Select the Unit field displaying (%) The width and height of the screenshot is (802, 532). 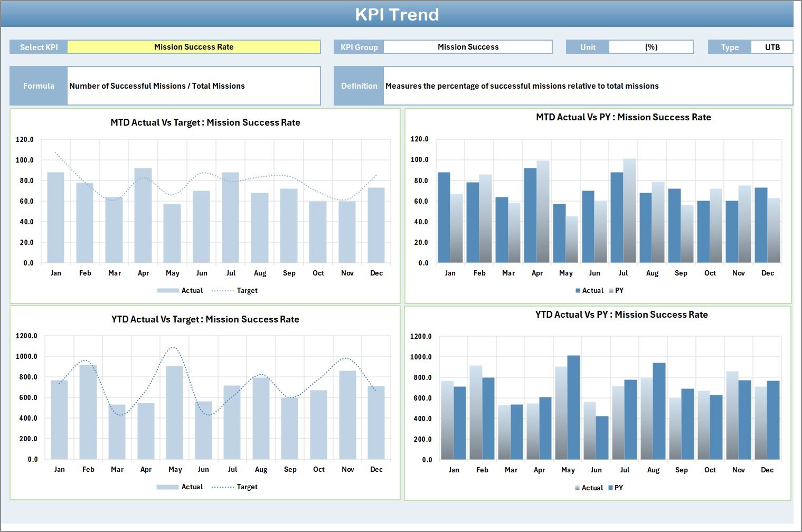(652, 46)
